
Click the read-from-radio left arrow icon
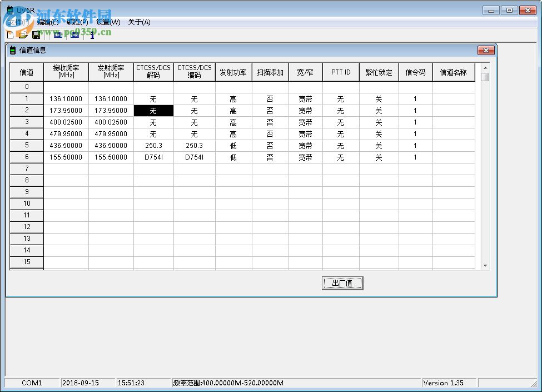[x=58, y=34]
